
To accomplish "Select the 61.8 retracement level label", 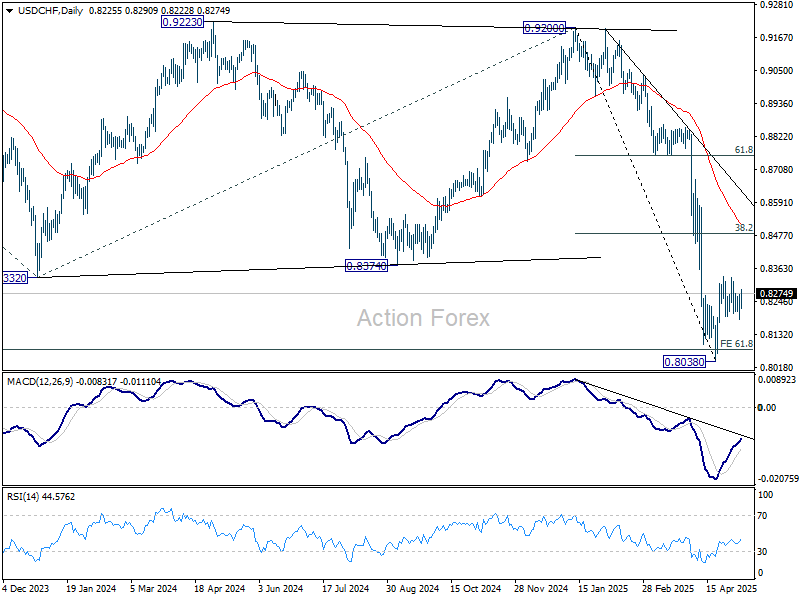I will (x=743, y=149).
